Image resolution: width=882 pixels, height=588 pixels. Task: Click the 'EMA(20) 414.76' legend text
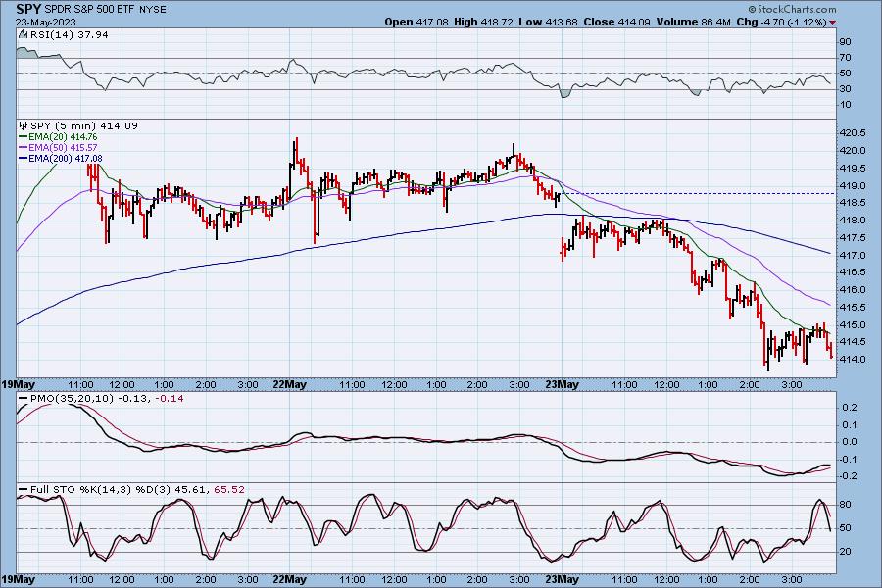pyautogui.click(x=63, y=137)
